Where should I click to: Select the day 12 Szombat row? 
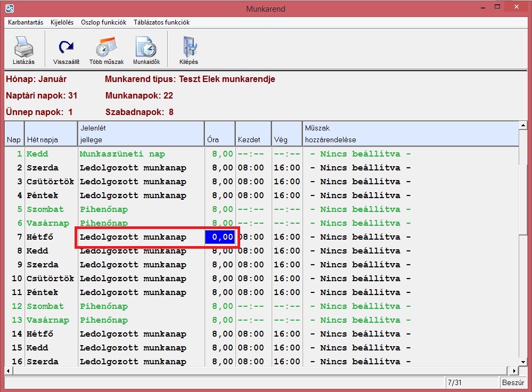tap(45, 306)
